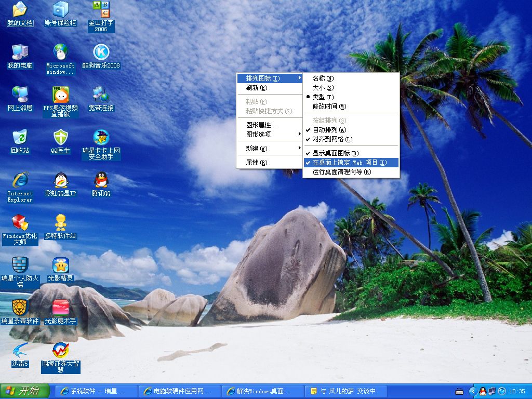Open 与 风儿的梦 交谈中 chat window

tap(346, 391)
